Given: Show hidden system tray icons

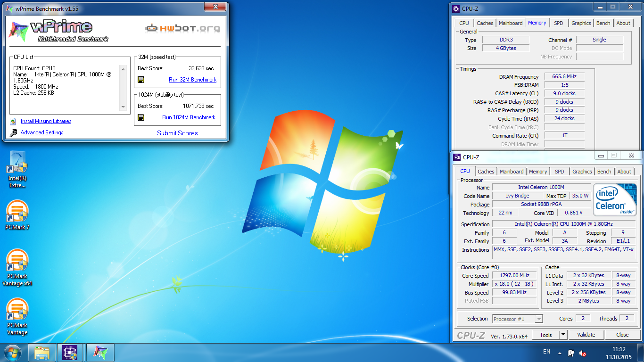Looking at the screenshot, I should click(x=560, y=353).
